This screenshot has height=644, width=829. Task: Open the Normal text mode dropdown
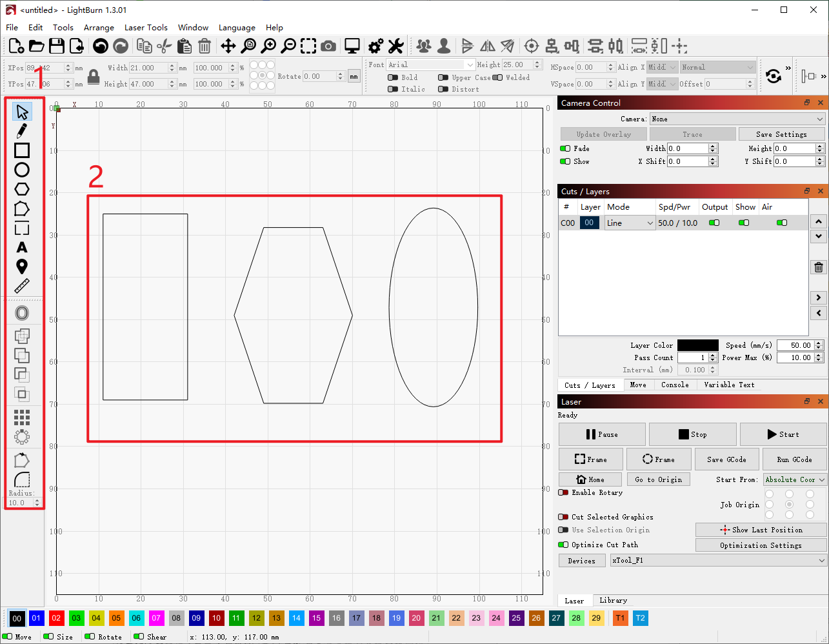717,67
